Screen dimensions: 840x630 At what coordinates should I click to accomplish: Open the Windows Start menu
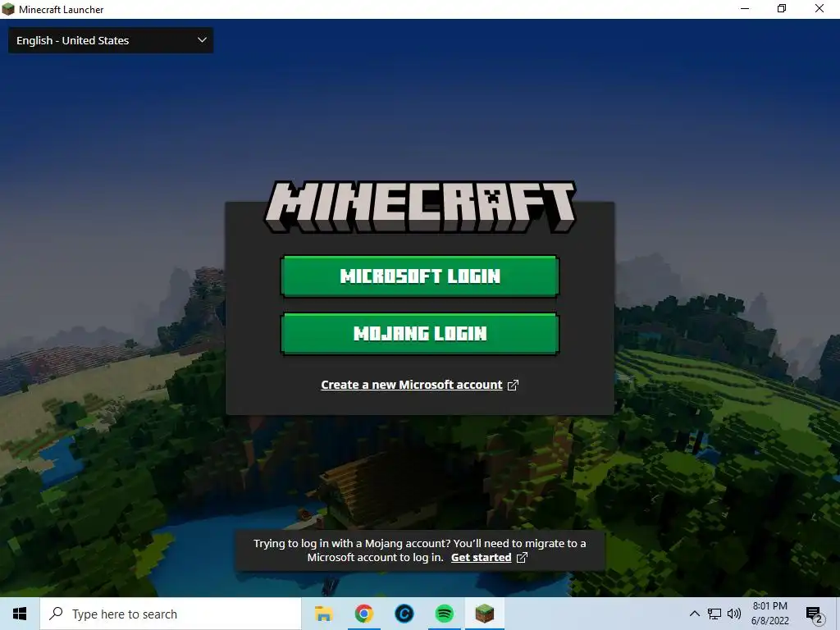point(20,614)
